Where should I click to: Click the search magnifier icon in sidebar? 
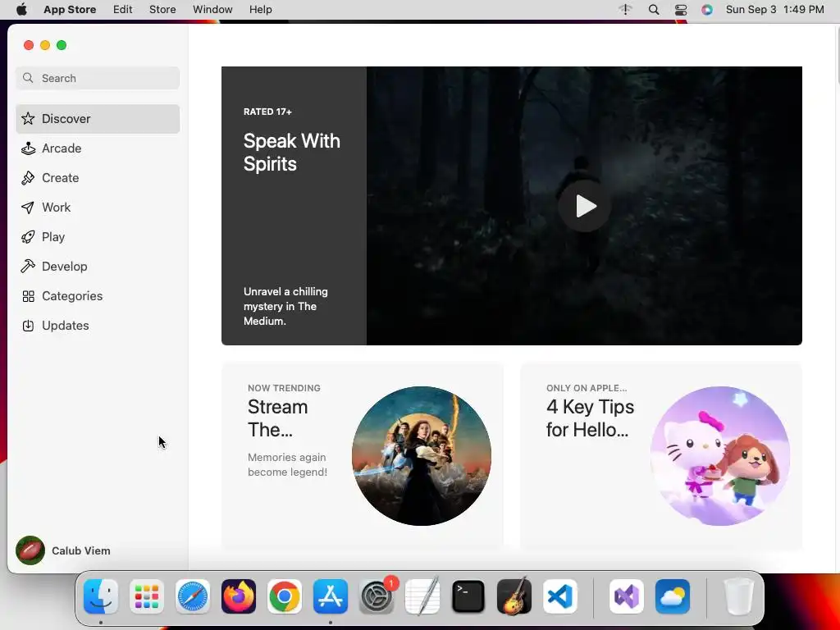28,78
